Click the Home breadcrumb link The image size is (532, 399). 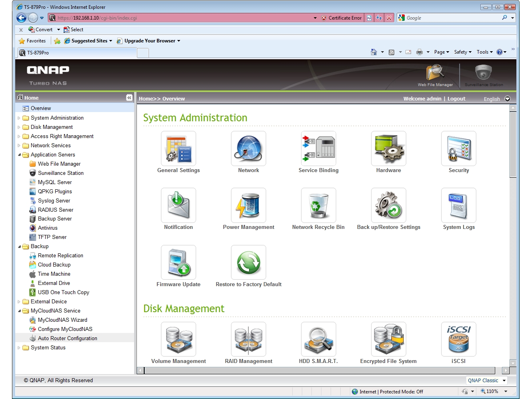click(x=146, y=99)
